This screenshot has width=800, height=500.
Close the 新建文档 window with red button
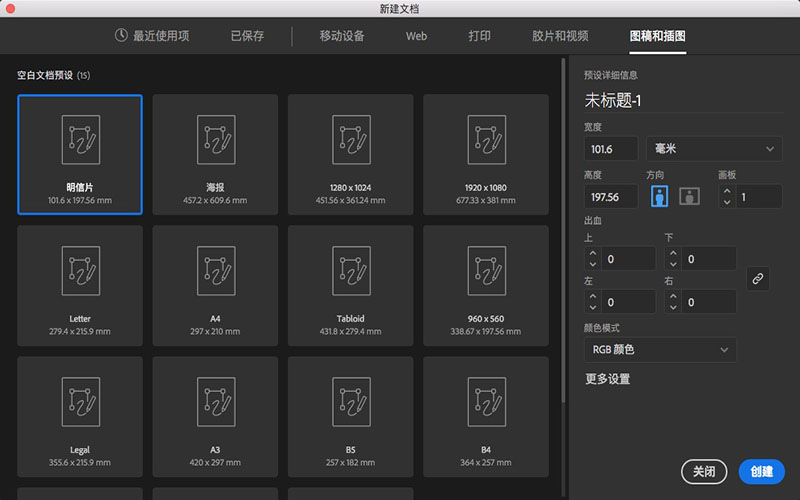10,8
